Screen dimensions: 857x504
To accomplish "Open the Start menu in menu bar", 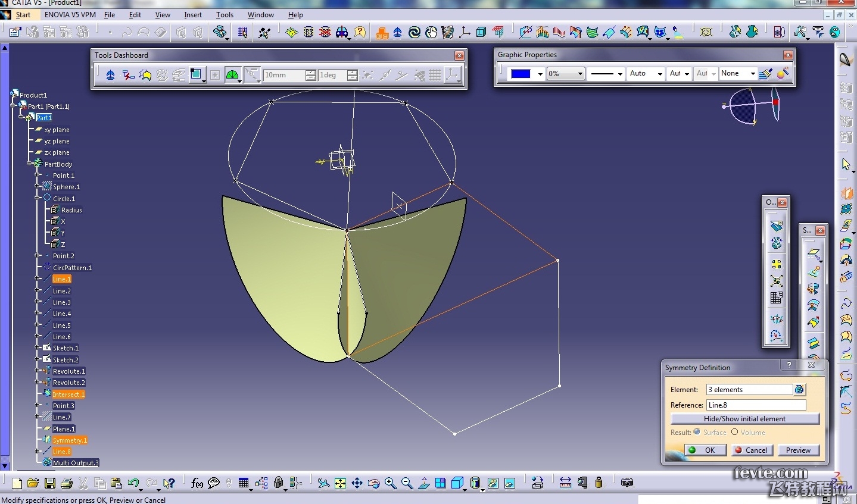I will point(23,15).
